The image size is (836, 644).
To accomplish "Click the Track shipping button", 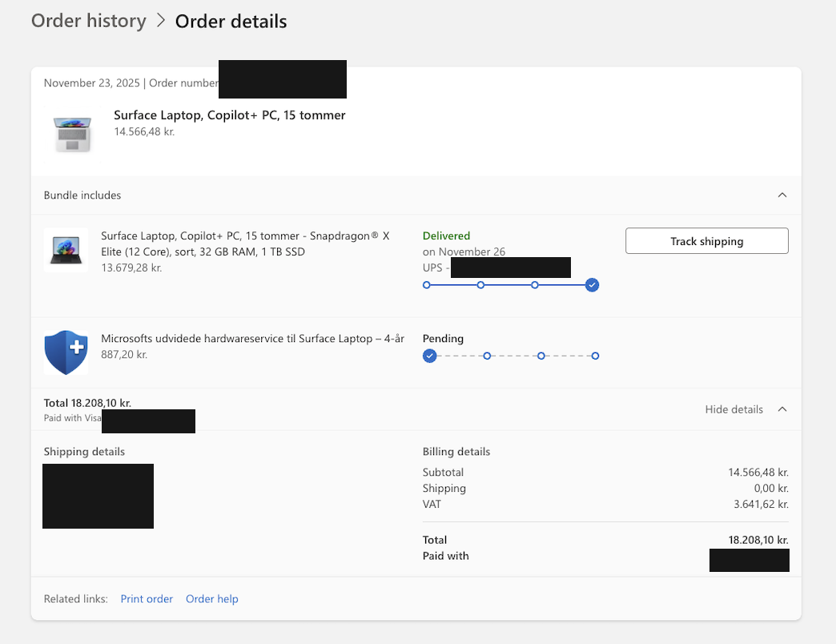I will click(x=706, y=241).
